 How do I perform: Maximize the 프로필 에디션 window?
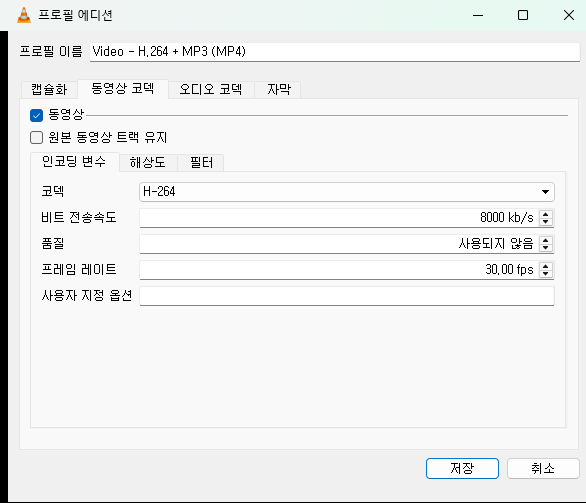[523, 15]
